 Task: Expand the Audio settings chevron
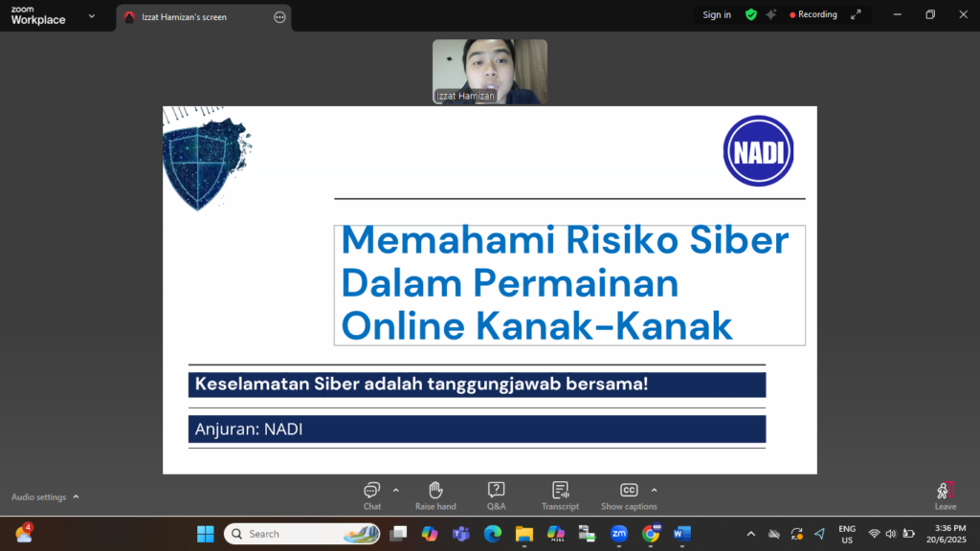77,496
